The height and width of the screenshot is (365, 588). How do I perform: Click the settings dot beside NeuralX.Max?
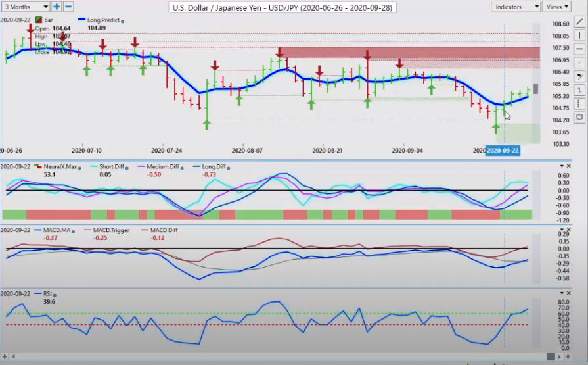[x=79, y=168]
